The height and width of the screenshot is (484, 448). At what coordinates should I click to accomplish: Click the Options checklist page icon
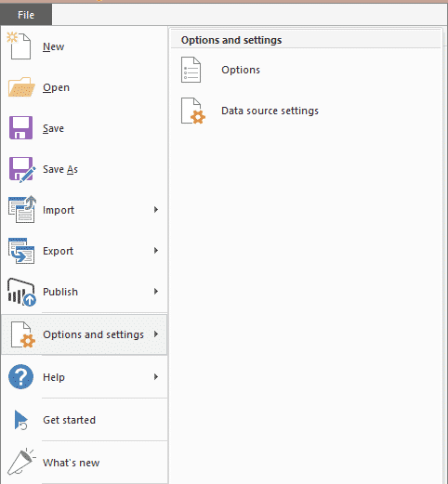click(x=191, y=70)
